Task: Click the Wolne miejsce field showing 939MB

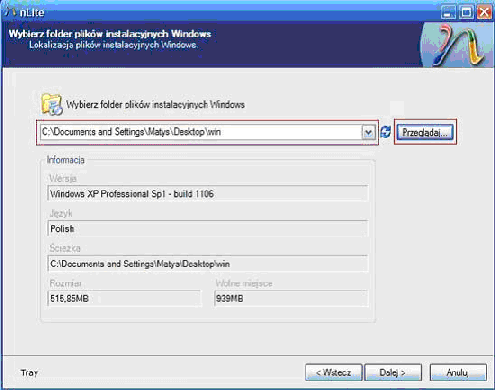Action: (x=291, y=298)
